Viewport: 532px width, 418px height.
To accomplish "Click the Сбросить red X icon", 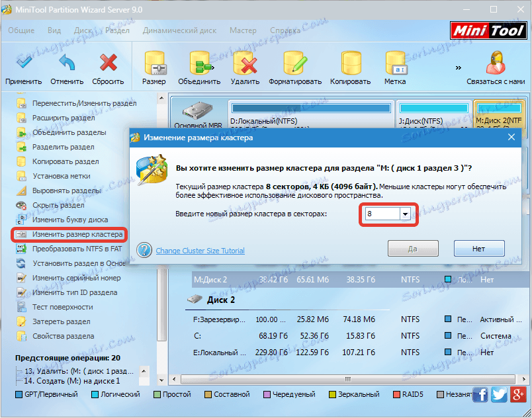I will 109,62.
